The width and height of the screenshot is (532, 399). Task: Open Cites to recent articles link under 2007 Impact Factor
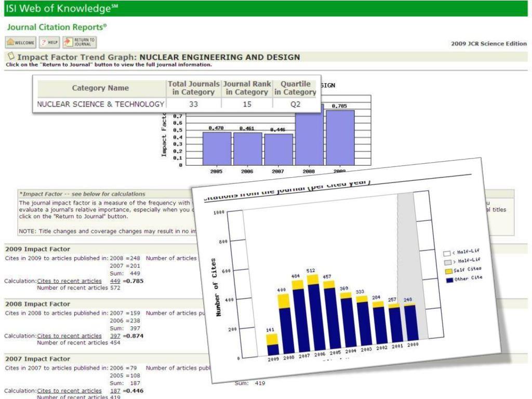coord(69,391)
